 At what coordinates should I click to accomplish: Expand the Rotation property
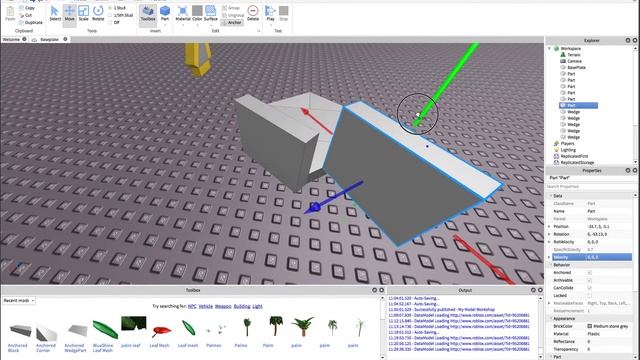pos(549,234)
